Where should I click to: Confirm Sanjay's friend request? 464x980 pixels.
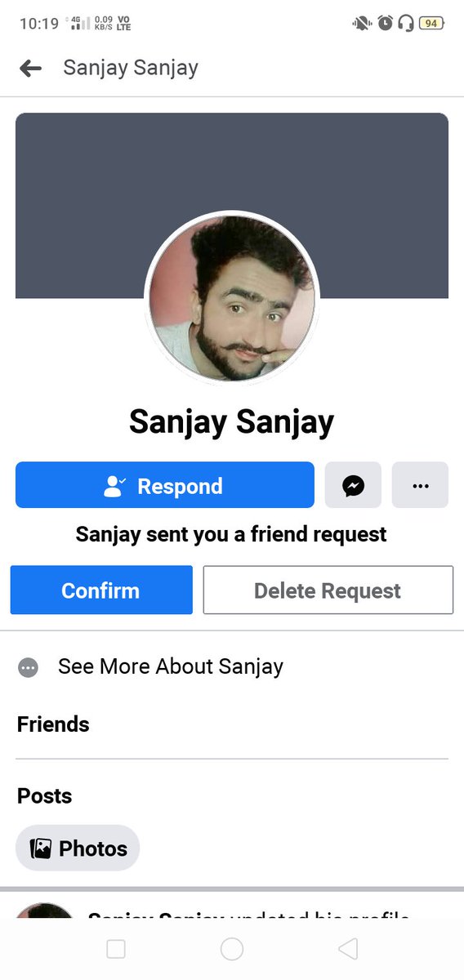click(101, 590)
